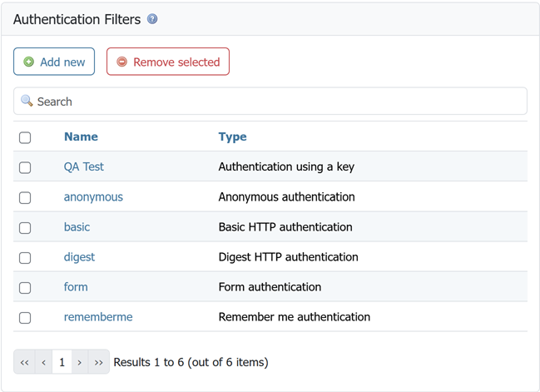Click the Add new button
Image resolution: width=540 pixels, height=392 pixels.
click(54, 62)
